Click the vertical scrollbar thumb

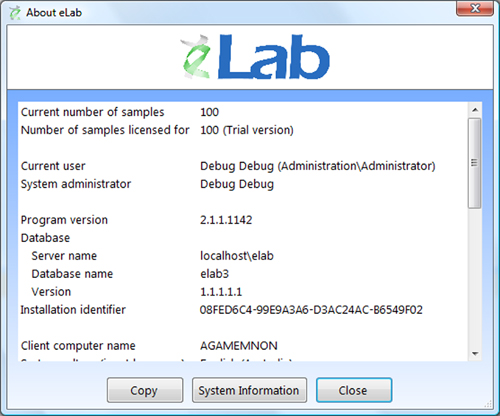tap(475, 163)
